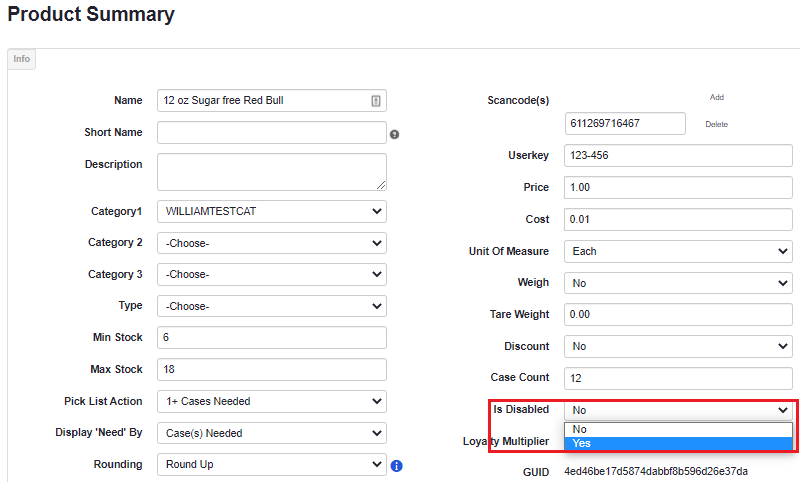The image size is (800, 482).
Task: Open the Pick List Action dropdown
Action: click(x=271, y=401)
